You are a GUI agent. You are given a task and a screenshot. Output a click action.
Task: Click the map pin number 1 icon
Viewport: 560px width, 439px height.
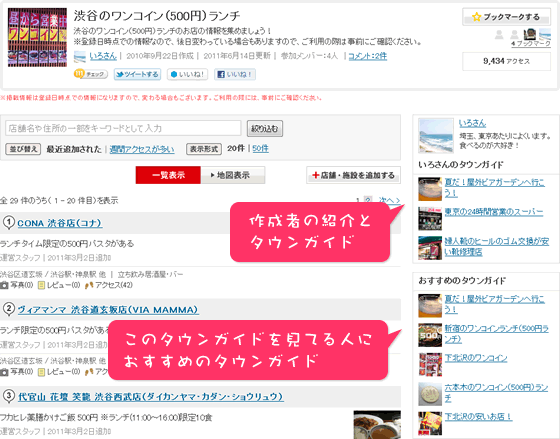click(x=9, y=223)
